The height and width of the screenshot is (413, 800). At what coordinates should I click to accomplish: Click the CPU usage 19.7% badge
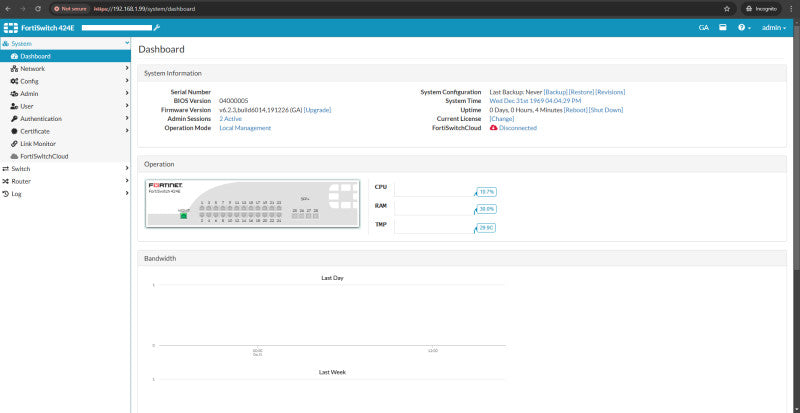click(x=487, y=192)
